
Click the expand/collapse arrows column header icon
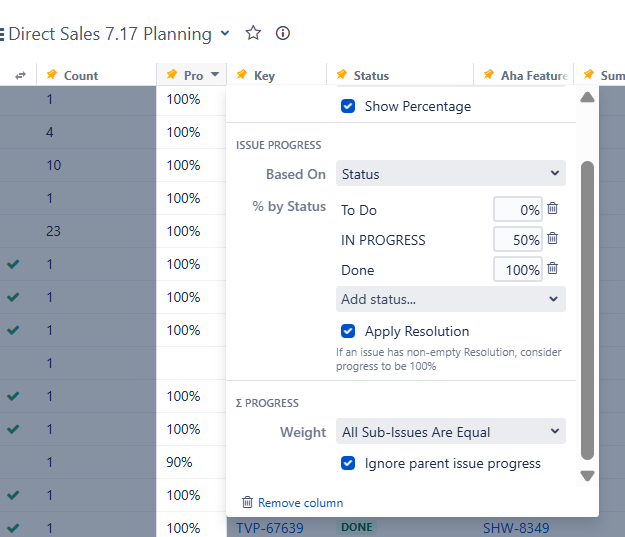click(x=20, y=75)
